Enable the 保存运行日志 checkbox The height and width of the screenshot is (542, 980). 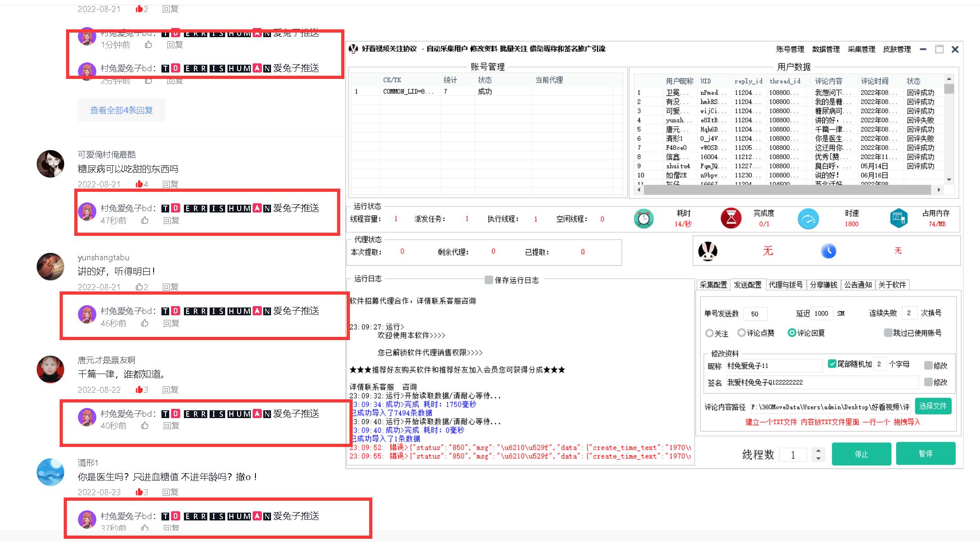(x=489, y=280)
